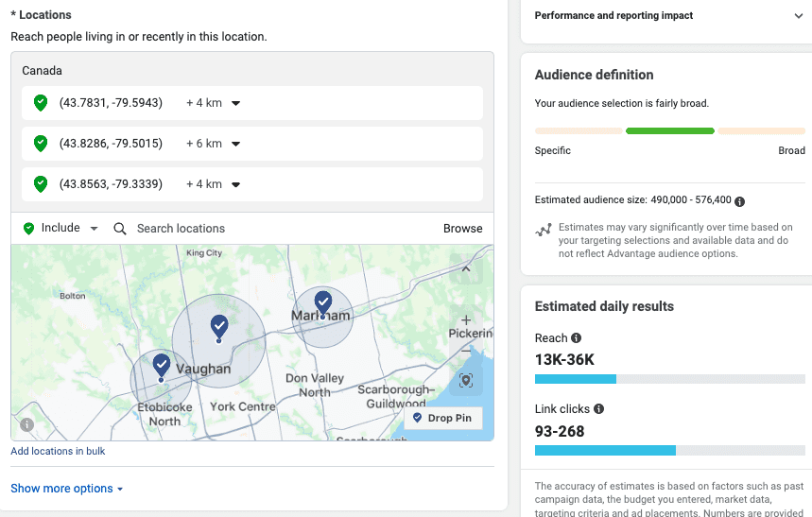812x517 pixels.
Task: Click the Reach estimate bar
Action: (x=669, y=379)
